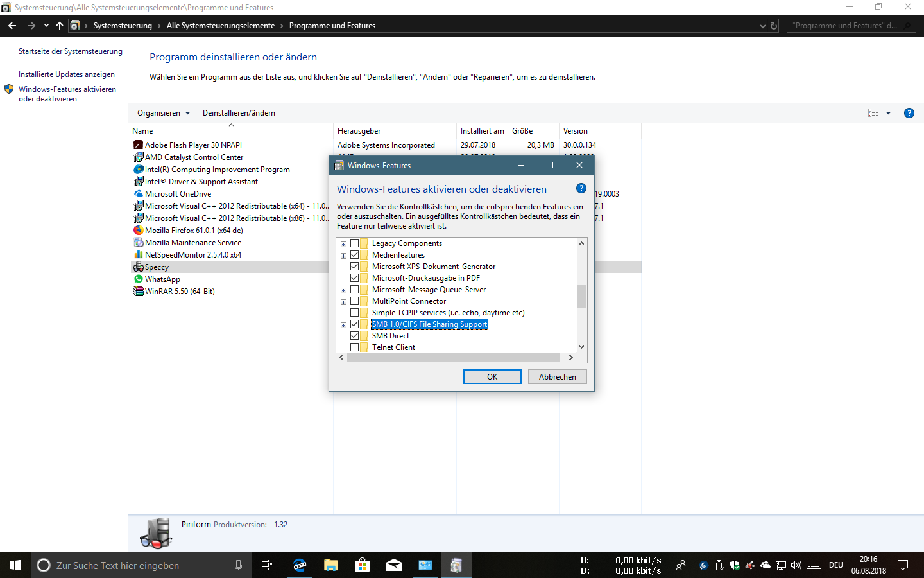
Task: Expand the Legacy Components tree node
Action: point(343,244)
